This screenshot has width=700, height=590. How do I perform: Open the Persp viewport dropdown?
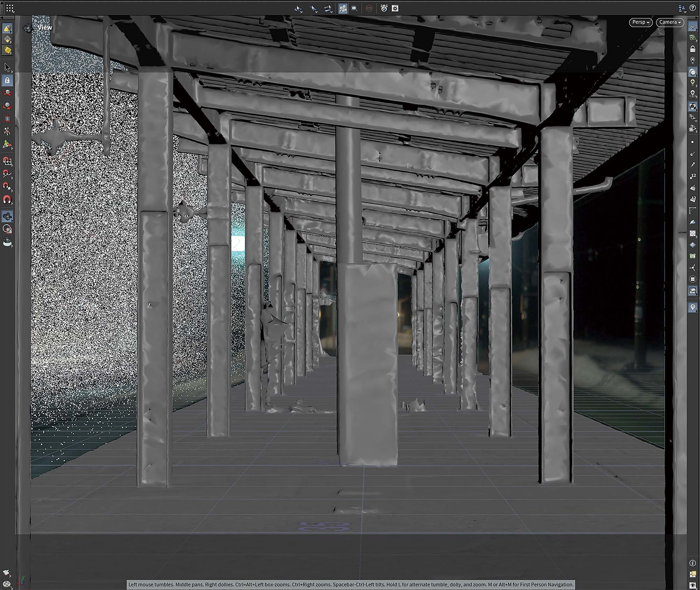click(x=640, y=22)
